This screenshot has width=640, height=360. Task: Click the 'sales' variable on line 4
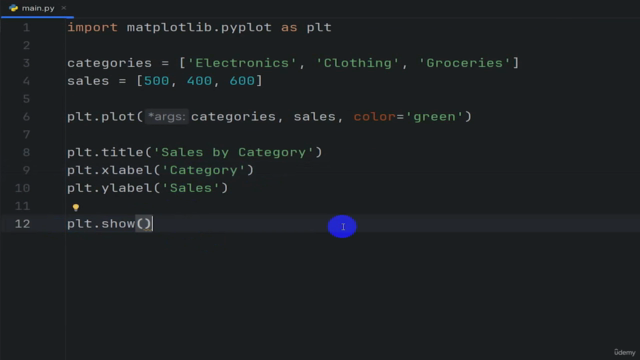pos(88,81)
